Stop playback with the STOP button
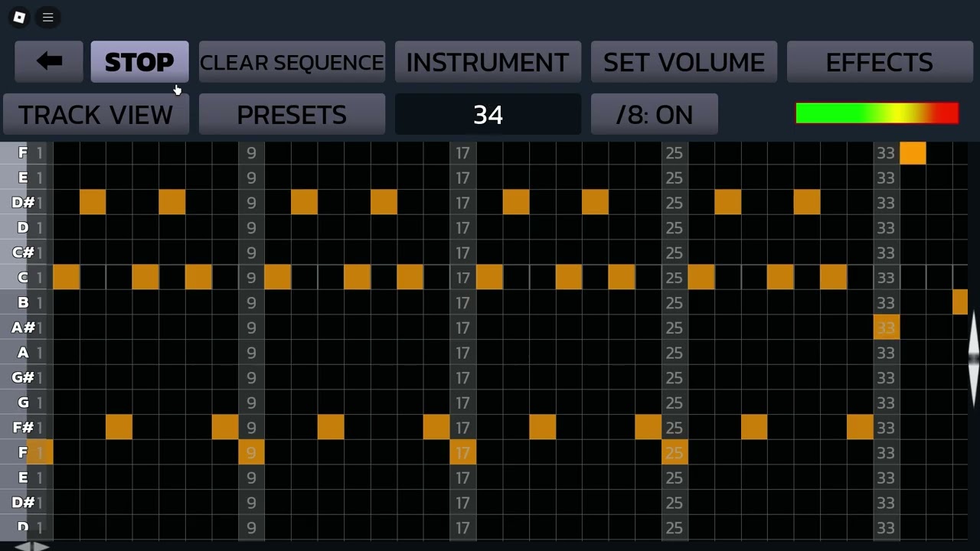Viewport: 980px width, 551px height. tap(139, 61)
